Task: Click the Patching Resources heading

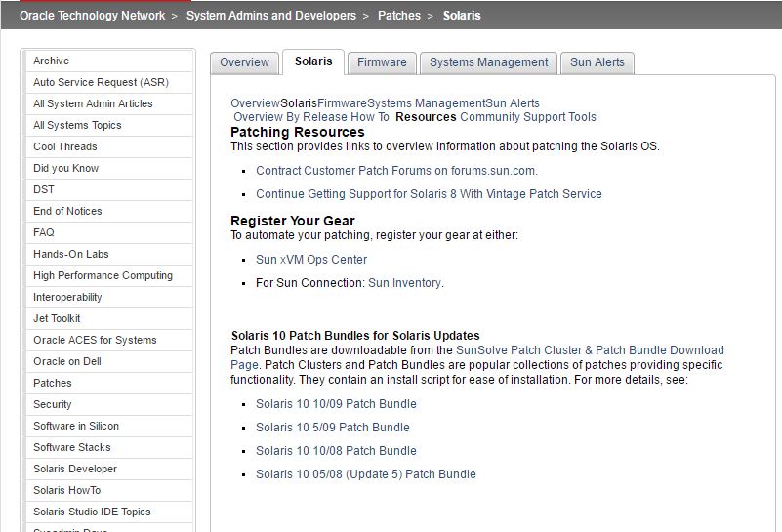Action: coord(298,132)
